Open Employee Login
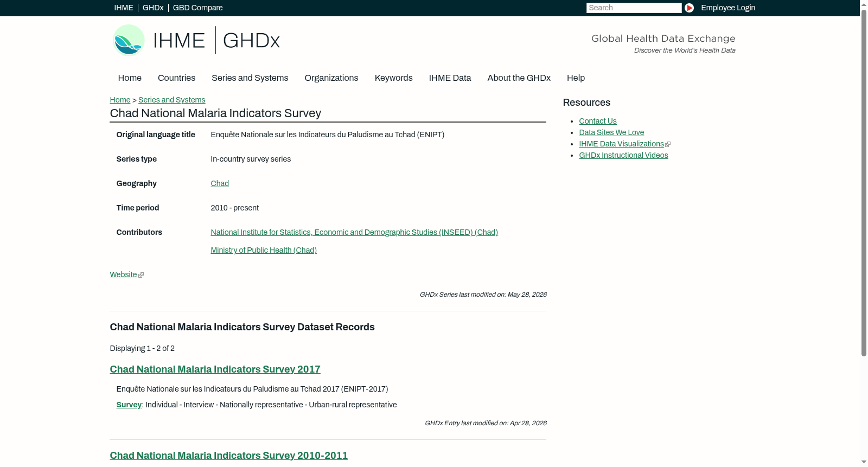 (728, 8)
